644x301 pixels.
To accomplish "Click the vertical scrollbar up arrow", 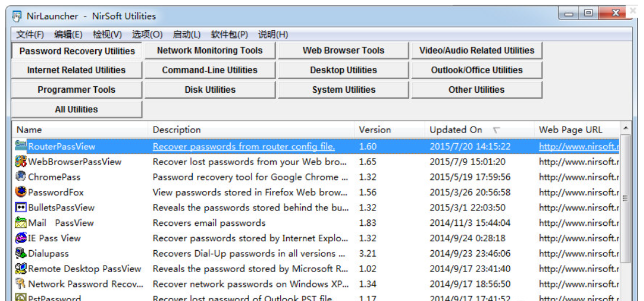I will point(625,128).
